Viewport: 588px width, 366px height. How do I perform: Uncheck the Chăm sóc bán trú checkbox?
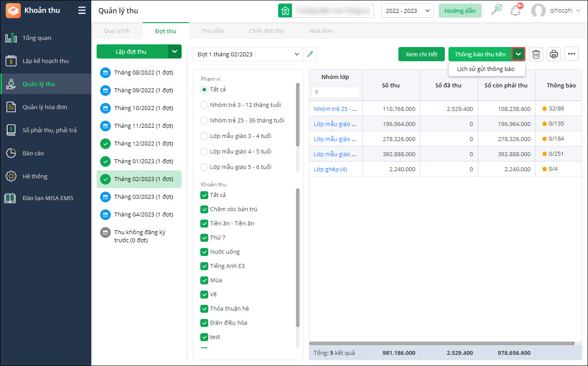pos(204,209)
